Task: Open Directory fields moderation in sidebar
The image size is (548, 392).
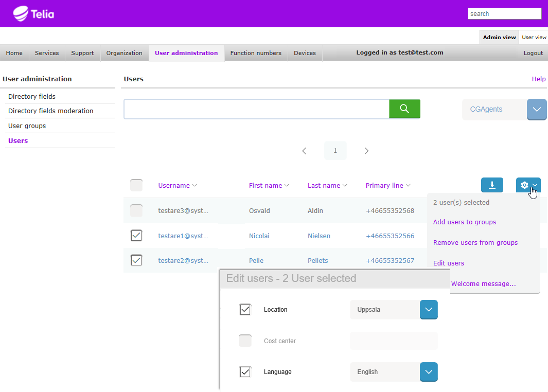Action: [x=51, y=111]
